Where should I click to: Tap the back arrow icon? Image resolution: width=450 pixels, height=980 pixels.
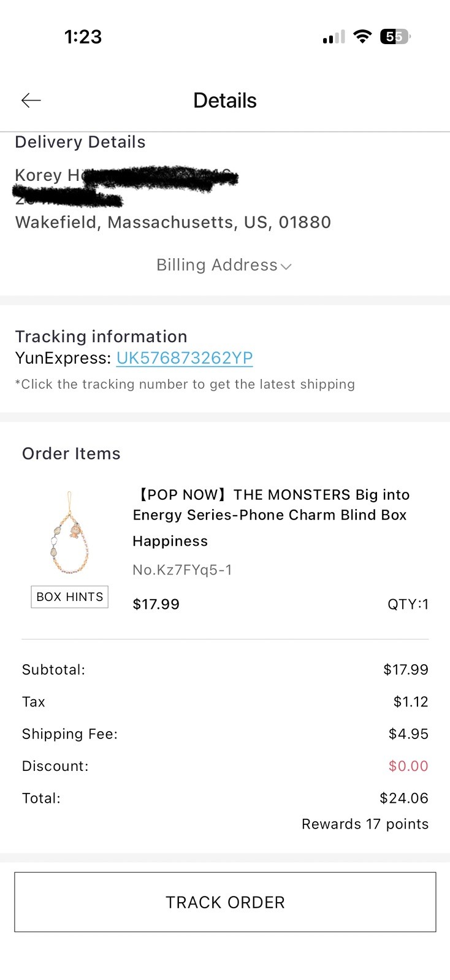(31, 100)
